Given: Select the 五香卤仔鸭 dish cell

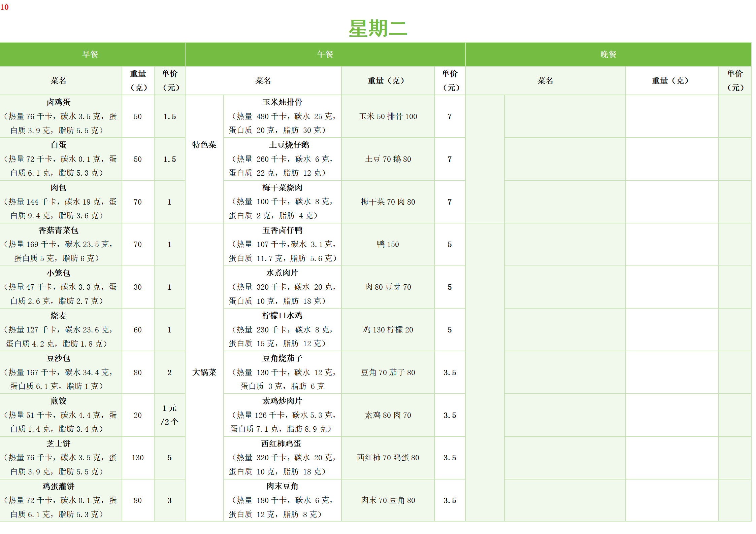Looking at the screenshot, I should point(282,244).
